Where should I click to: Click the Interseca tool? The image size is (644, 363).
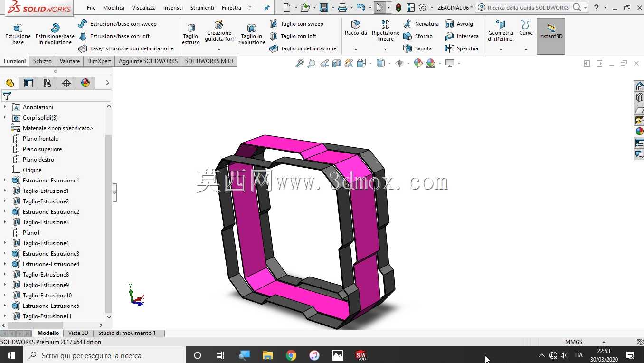(462, 36)
